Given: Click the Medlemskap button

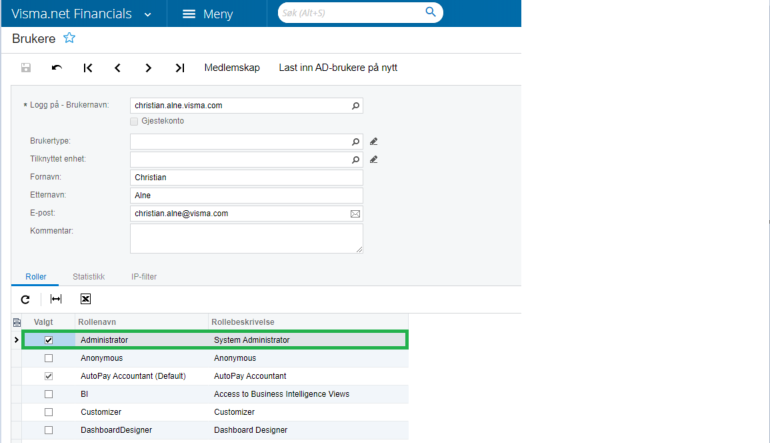Looking at the screenshot, I should point(232,68).
